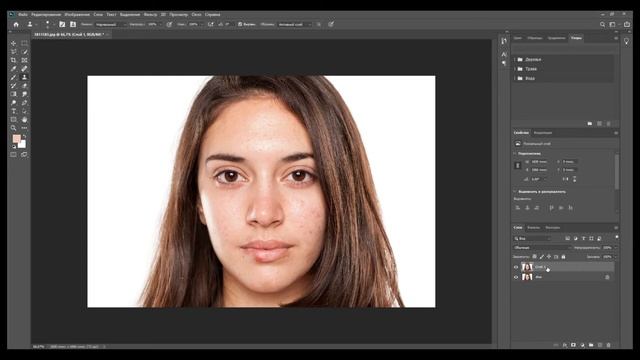This screenshot has height=360, width=640.
Task: Toggle Quick Mask mode below color swatches
Action: (13, 155)
